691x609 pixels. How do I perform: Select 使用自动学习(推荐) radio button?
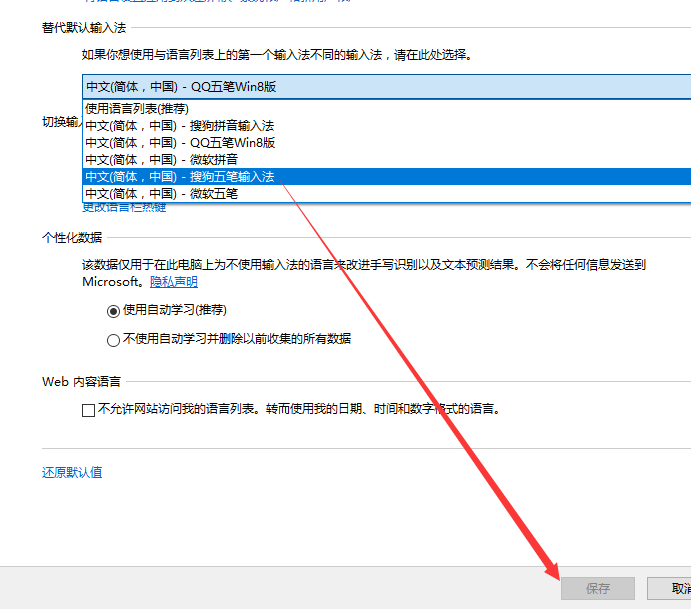click(113, 312)
